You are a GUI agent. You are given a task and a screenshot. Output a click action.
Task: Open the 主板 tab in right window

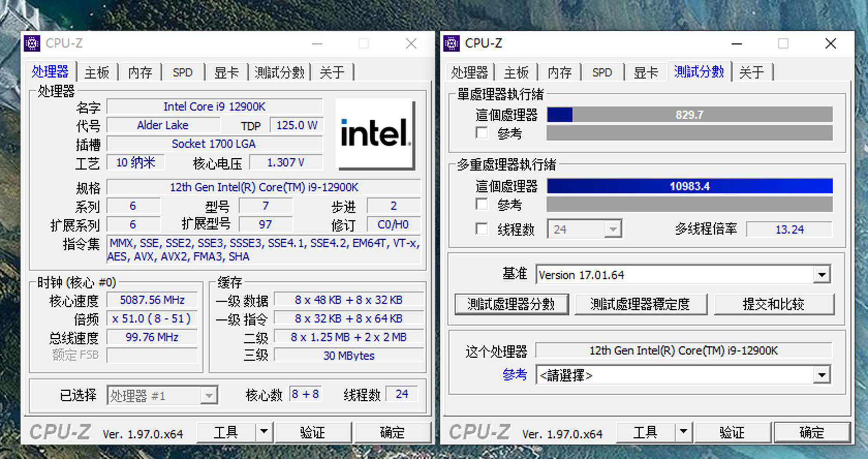pyautogui.click(x=516, y=72)
